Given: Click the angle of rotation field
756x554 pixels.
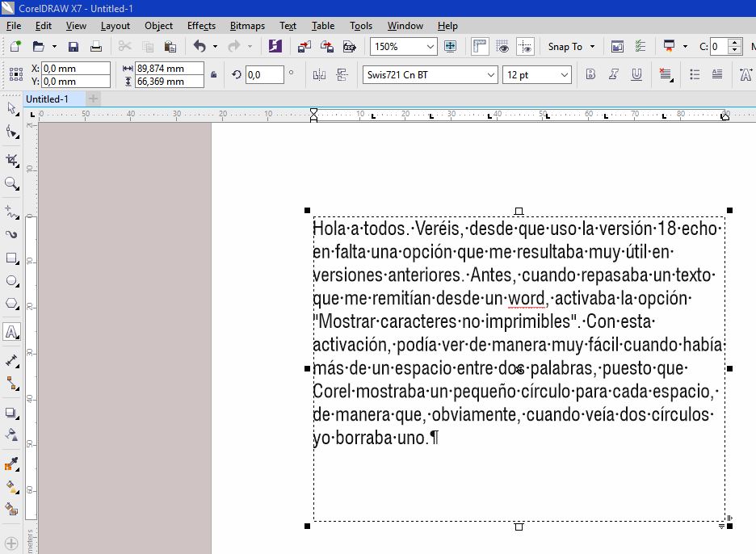Looking at the screenshot, I should [x=263, y=75].
